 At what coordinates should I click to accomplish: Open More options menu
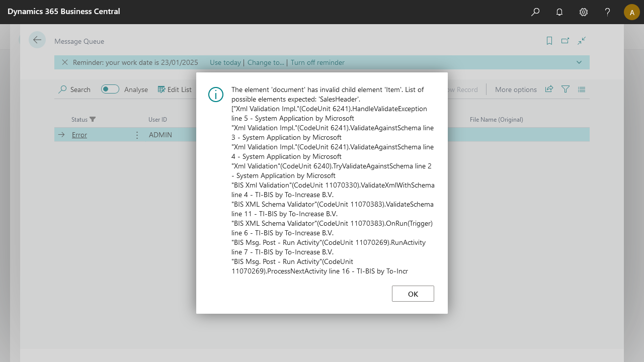(516, 89)
